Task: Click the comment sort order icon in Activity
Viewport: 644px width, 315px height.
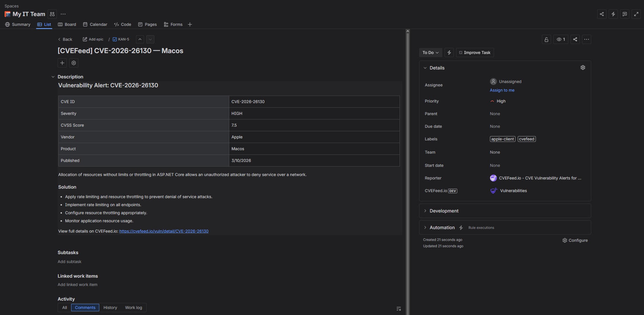Action: (398, 308)
